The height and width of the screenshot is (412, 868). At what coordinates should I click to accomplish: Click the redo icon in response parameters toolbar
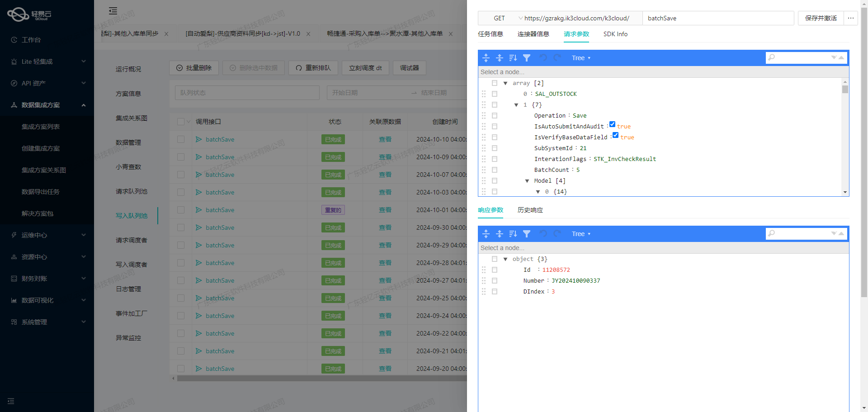557,234
